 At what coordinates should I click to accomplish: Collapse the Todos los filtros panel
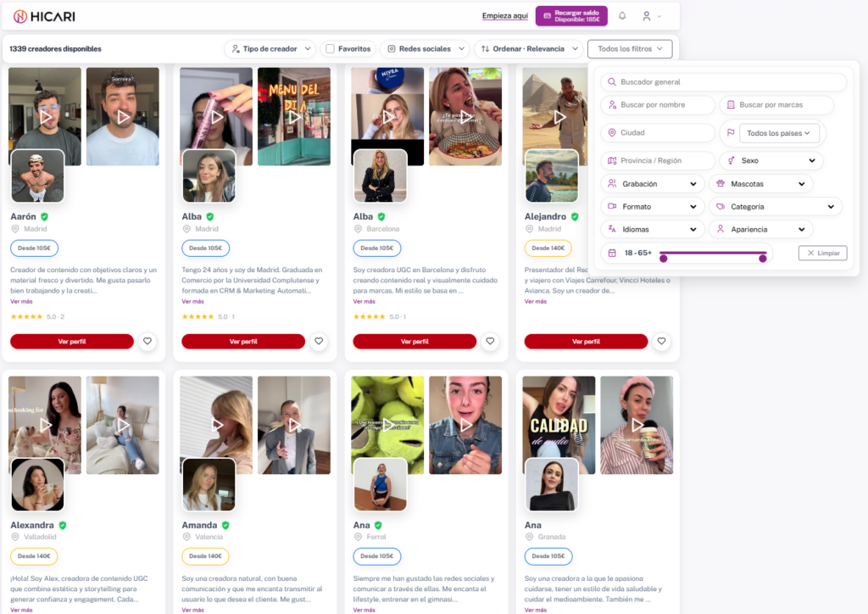coord(630,48)
